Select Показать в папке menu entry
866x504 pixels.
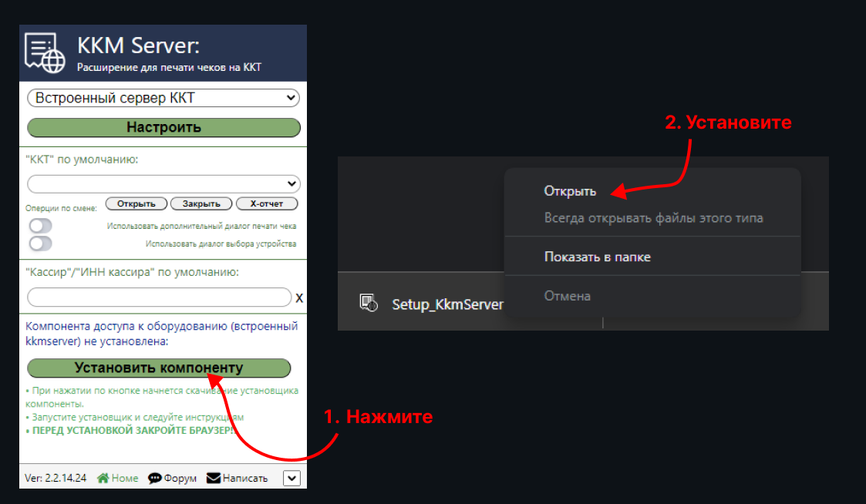pyautogui.click(x=598, y=257)
